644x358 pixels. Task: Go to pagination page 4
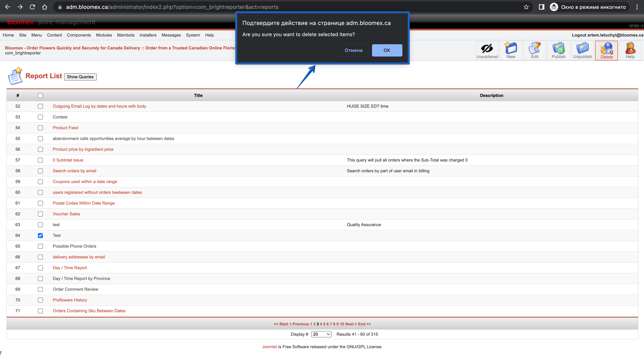321,324
